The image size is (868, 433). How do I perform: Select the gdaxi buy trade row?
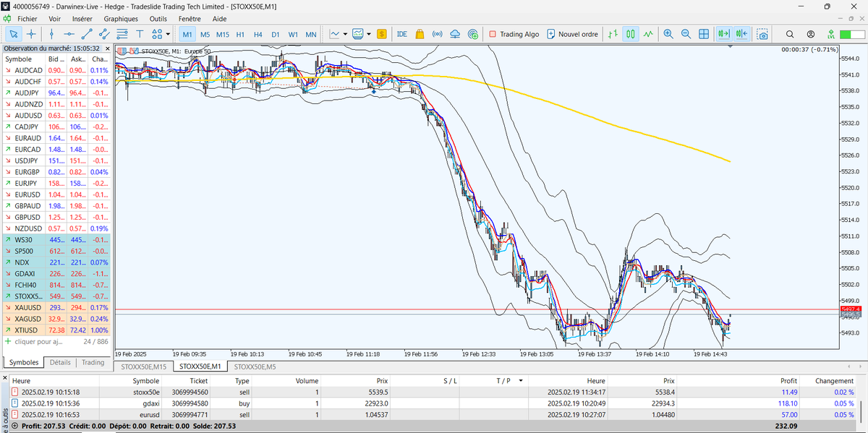434,403
